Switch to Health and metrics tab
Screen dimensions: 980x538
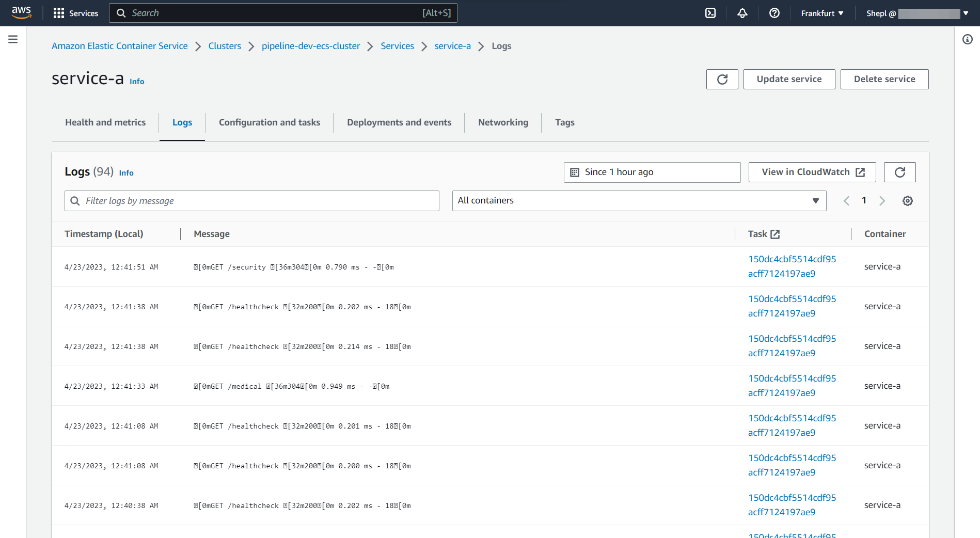pyautogui.click(x=105, y=122)
